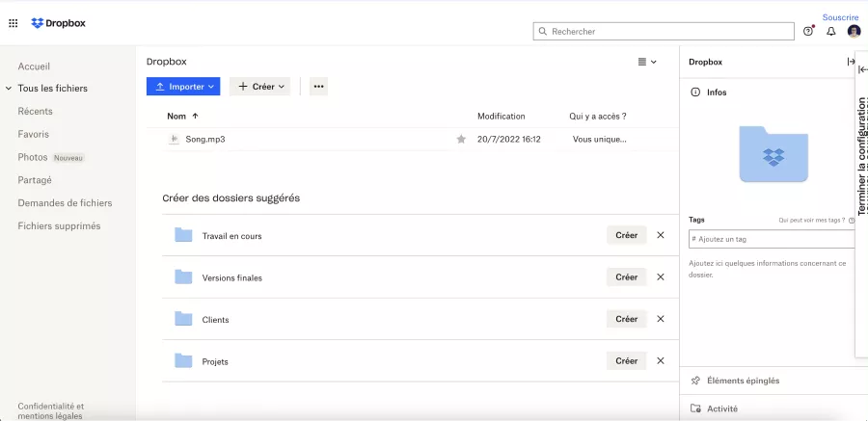Click the folder description text area
The width and height of the screenshot is (868, 421).
click(x=768, y=269)
